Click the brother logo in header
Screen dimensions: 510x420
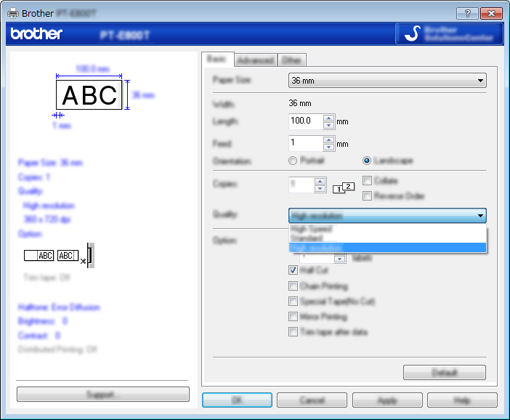click(36, 33)
